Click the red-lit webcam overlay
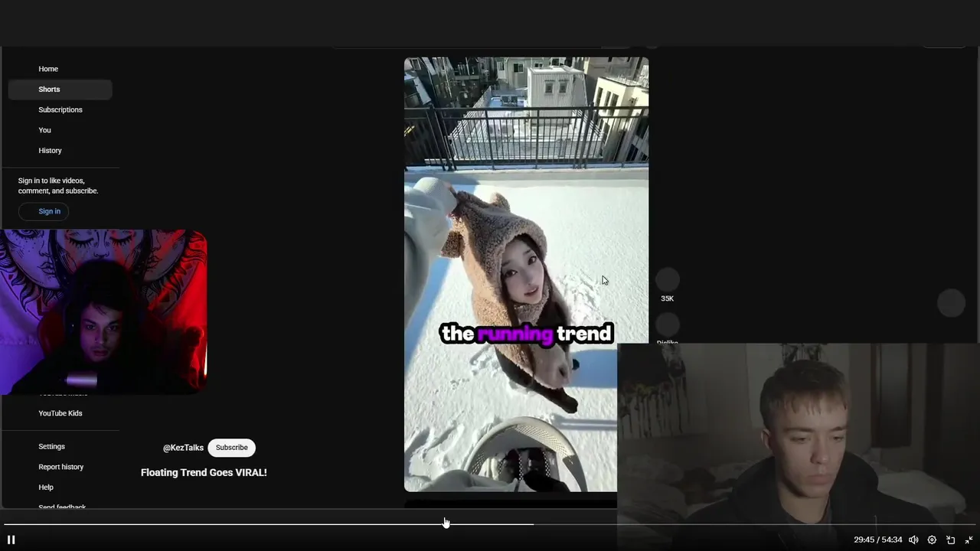The width and height of the screenshot is (980, 551). [x=103, y=312]
